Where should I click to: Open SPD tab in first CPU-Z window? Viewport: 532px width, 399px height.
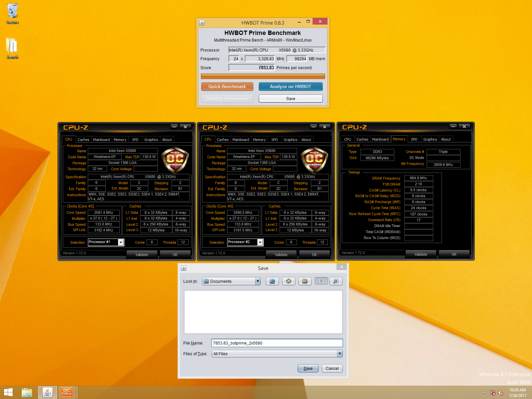pyautogui.click(x=135, y=140)
